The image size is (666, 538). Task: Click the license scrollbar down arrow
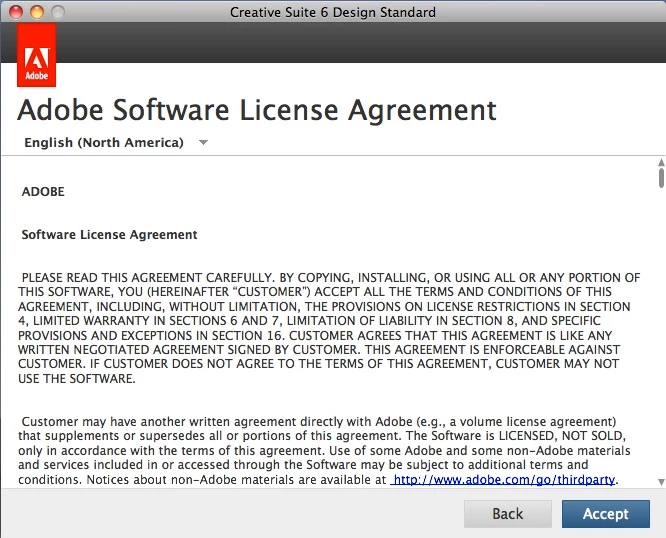click(x=661, y=482)
